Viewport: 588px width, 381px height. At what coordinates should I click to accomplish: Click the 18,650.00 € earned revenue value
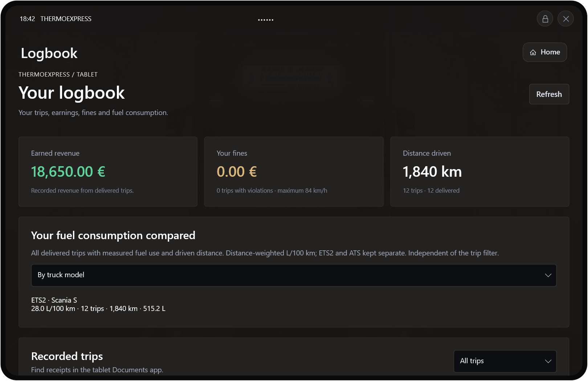click(x=68, y=172)
